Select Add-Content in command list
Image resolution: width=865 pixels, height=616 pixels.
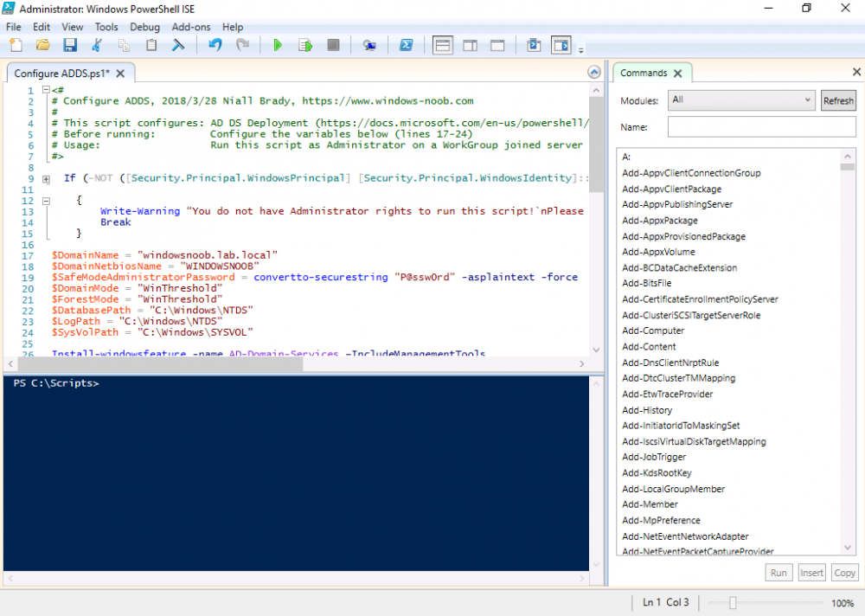649,347
